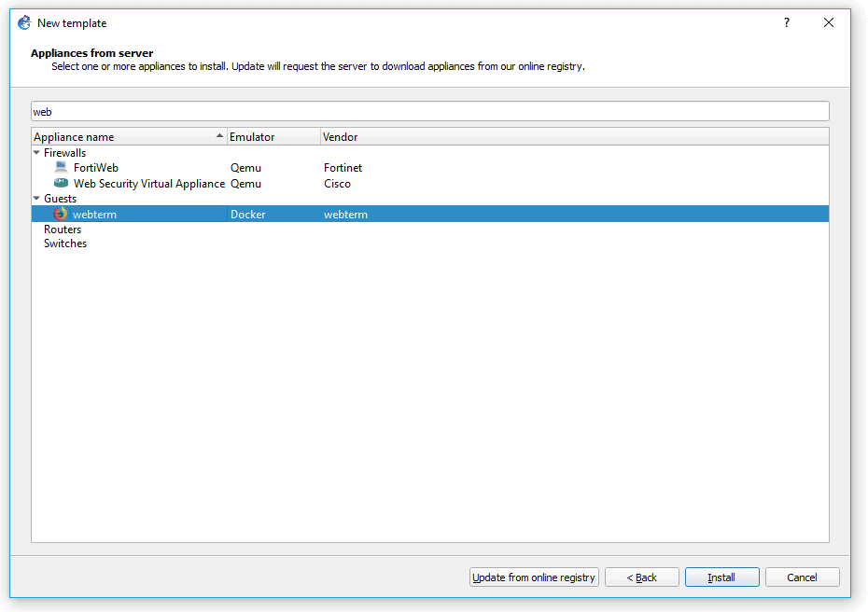This screenshot has width=868, height=612.
Task: Click Qemu emulator cell for FortiWeb
Action: pos(245,168)
